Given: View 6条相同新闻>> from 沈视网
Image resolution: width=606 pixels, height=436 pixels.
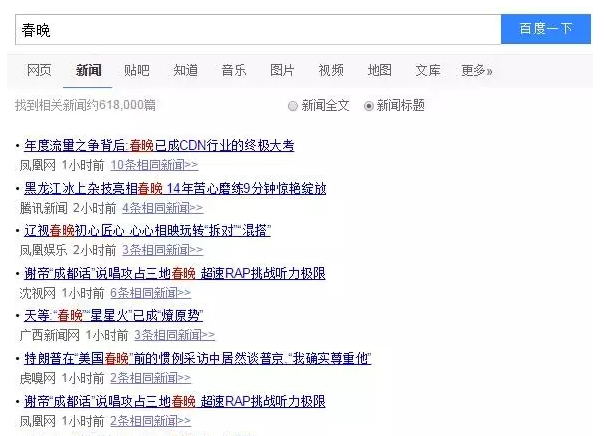Looking at the screenshot, I should (x=151, y=293).
